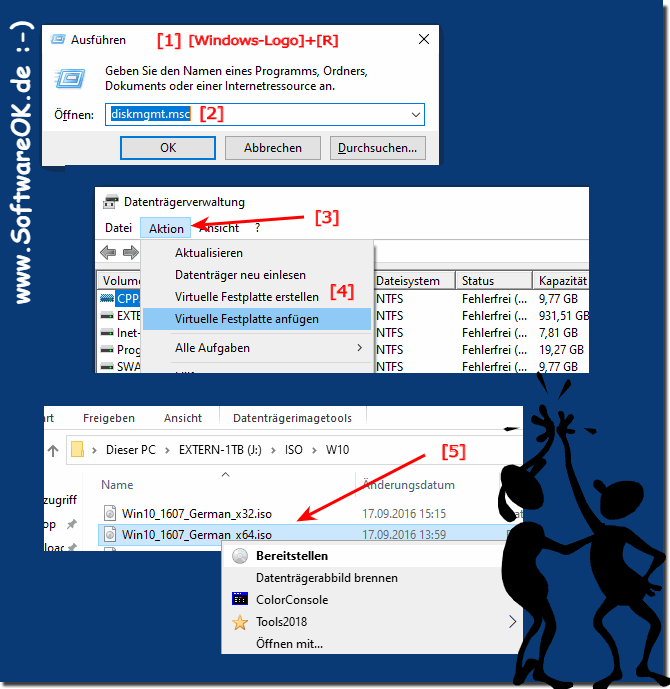Click the disc icon beside Bereitstellen
This screenshot has width=670, height=689.
[240, 556]
